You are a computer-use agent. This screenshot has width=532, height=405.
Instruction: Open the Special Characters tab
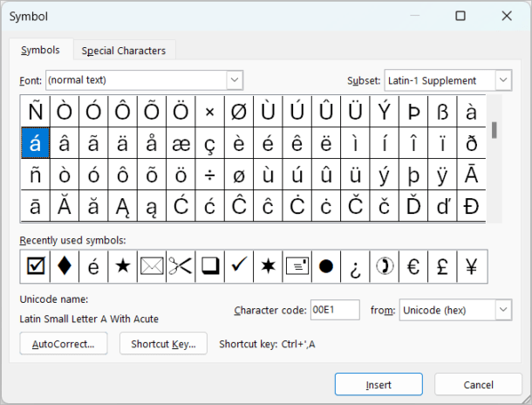click(x=124, y=51)
